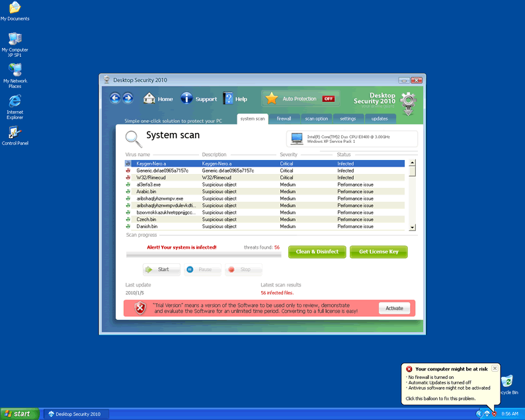Screen dimensions: 525x420
Task: Open the Control Panel desktop icon
Action: coord(15,133)
